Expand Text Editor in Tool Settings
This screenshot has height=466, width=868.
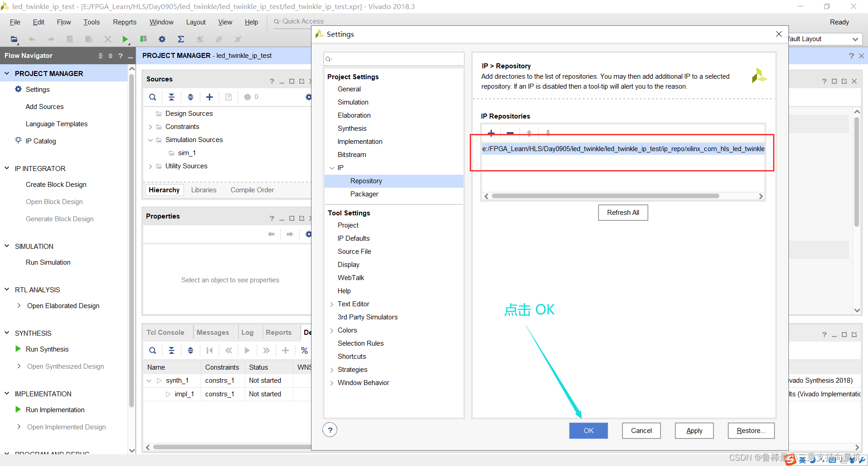pos(332,304)
